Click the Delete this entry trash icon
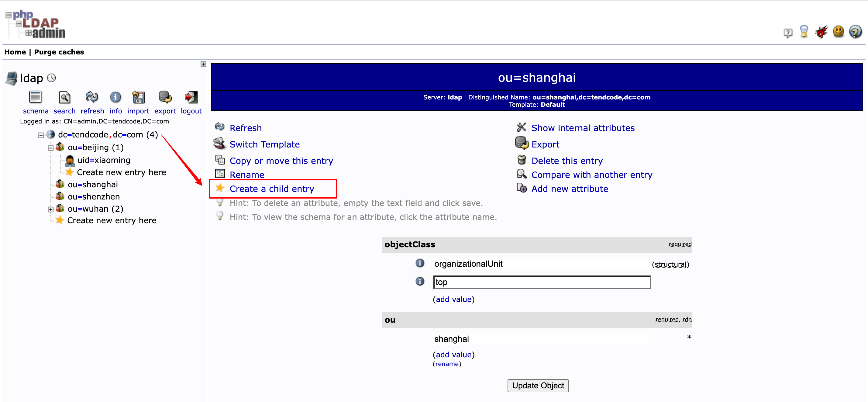Screen dimensions: 868x402 click(x=522, y=160)
